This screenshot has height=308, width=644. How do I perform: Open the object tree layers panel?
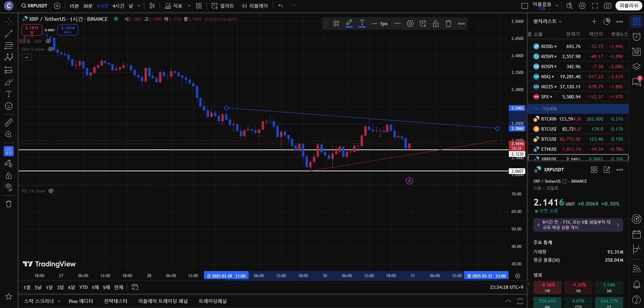(636, 67)
